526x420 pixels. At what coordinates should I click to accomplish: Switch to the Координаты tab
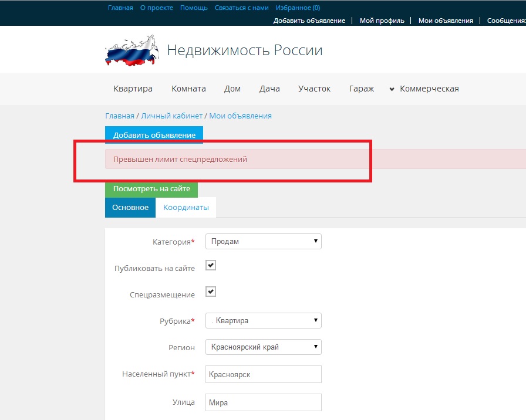coord(186,208)
